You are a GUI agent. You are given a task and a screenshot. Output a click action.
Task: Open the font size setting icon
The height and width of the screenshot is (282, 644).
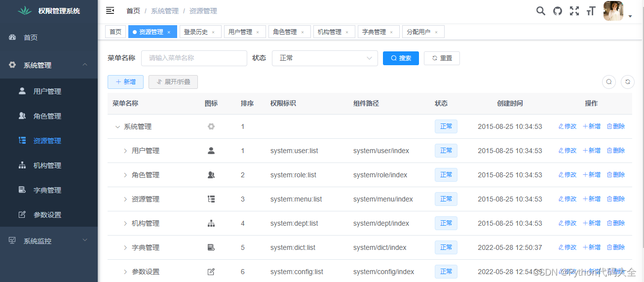pos(591,11)
